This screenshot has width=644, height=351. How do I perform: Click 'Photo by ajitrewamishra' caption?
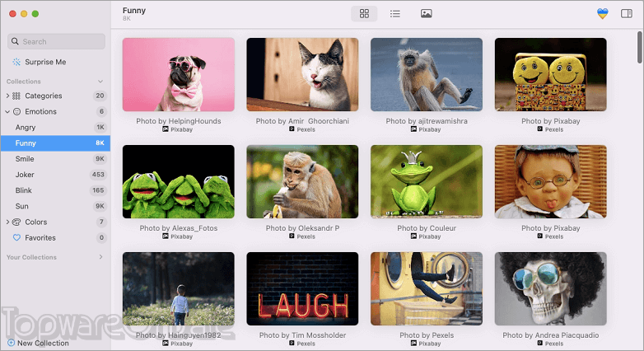click(x=427, y=121)
